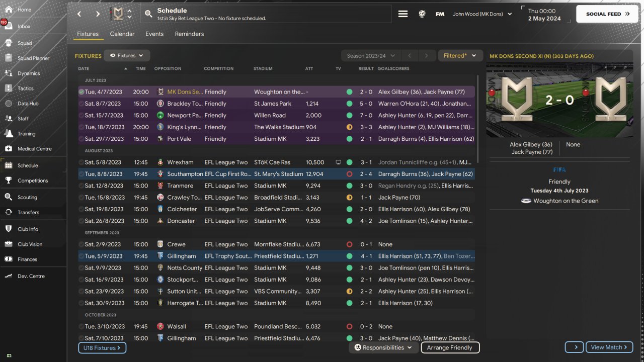Tick the row selector for King's Lynn fixture
644x362 pixels.
82,127
